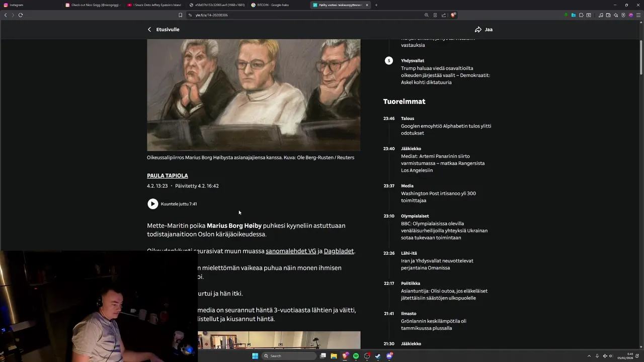Click the green download extension icon
Viewport: 644px width, 362px height.
[566, 15]
